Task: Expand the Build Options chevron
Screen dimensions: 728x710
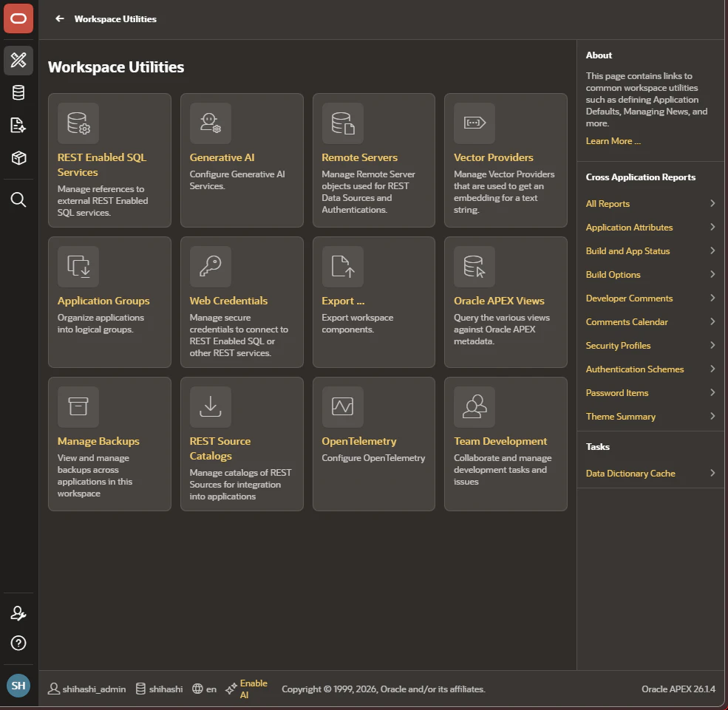Action: [x=712, y=274]
